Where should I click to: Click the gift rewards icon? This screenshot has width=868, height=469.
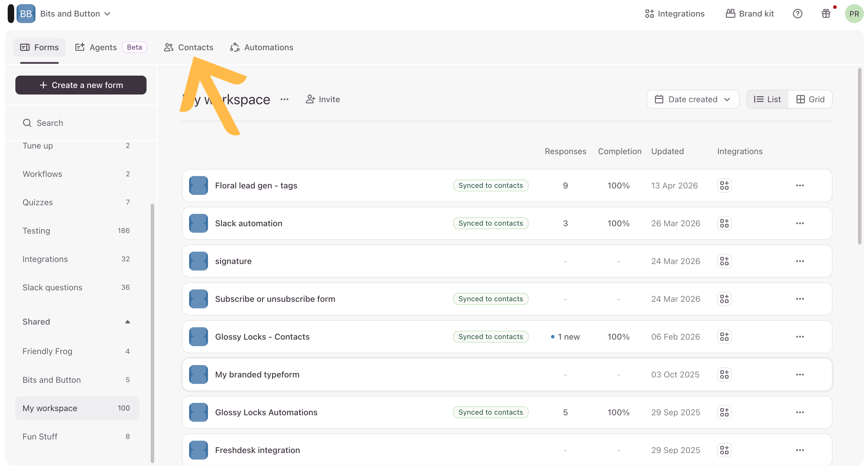coord(825,14)
